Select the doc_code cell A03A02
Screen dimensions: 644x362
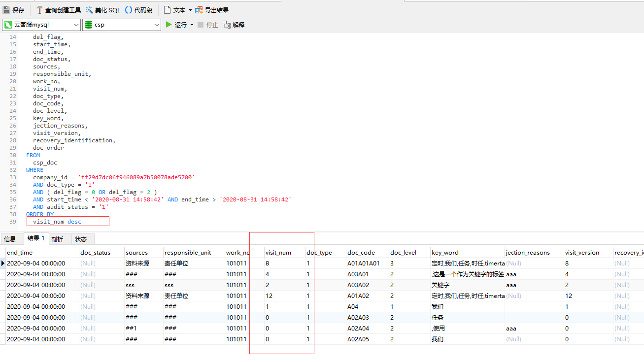(368, 285)
